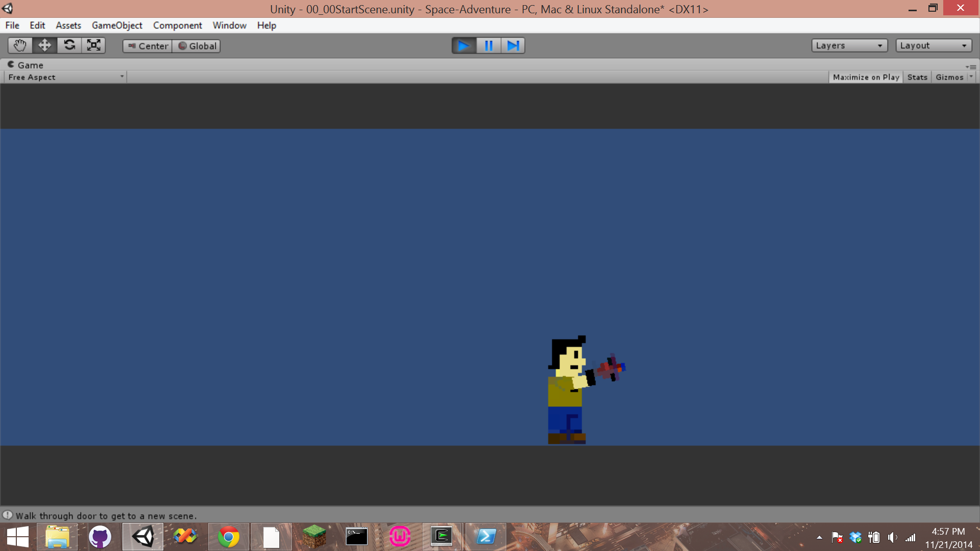Screen dimensions: 980x551
Task: Open Chrome from the taskbar
Action: pos(228,537)
